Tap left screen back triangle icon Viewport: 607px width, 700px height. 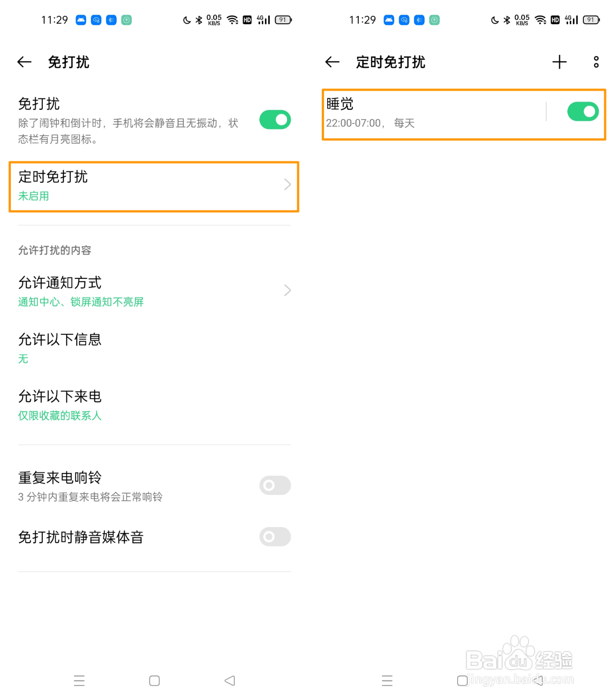230,680
